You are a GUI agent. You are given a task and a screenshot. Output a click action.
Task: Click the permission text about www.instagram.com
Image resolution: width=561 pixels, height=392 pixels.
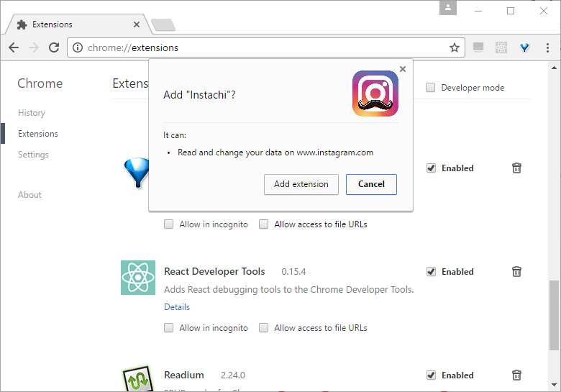pos(275,152)
